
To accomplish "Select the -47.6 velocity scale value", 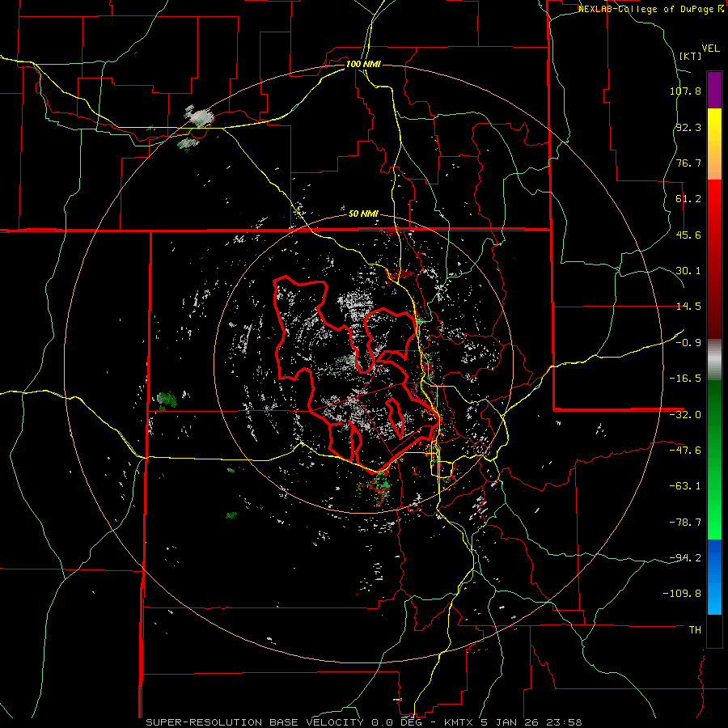I will 685,451.
